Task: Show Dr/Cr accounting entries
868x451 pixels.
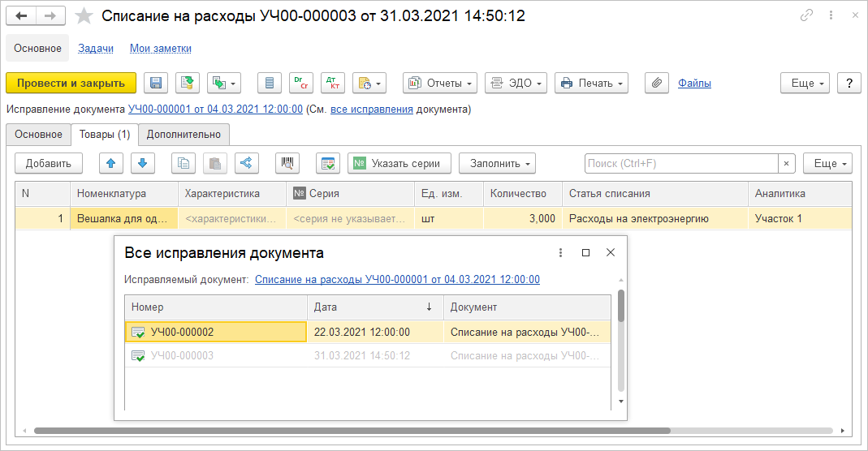Action: point(301,84)
